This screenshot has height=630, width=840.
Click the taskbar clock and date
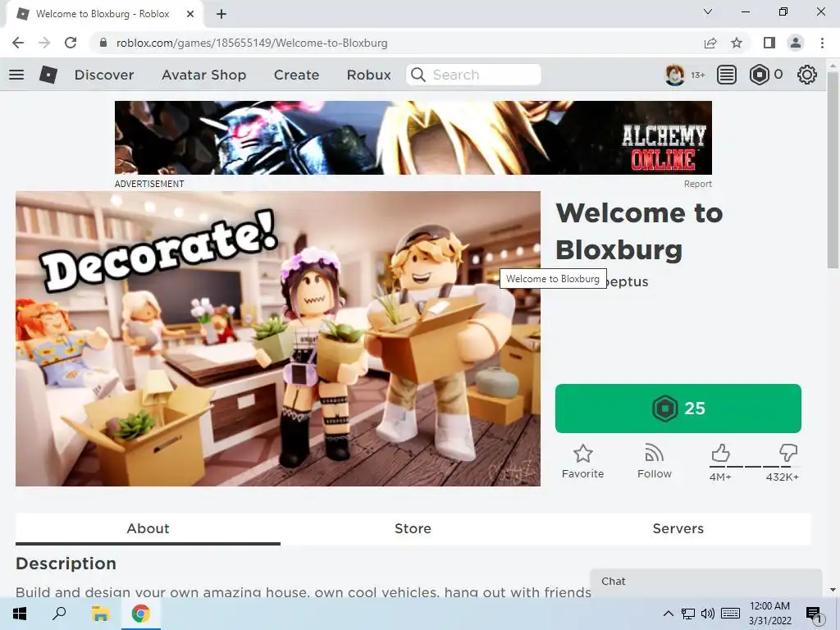tap(769, 614)
